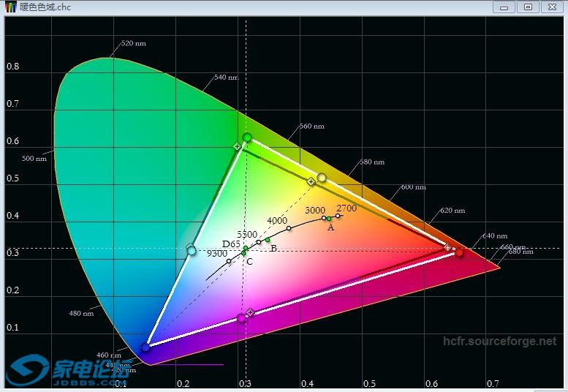Select the 9300K point on blackbody curve
This screenshot has width=568, height=392.
click(229, 261)
